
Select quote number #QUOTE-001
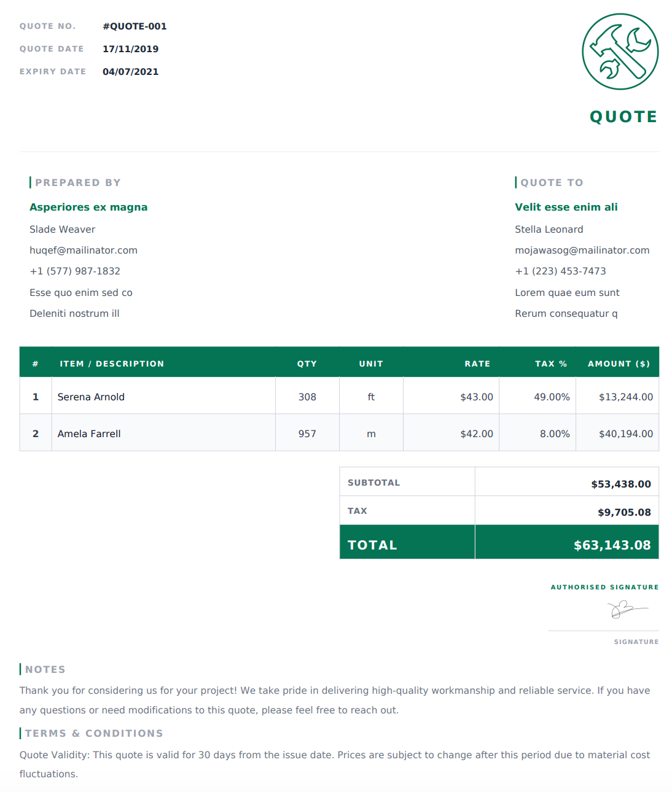click(135, 26)
